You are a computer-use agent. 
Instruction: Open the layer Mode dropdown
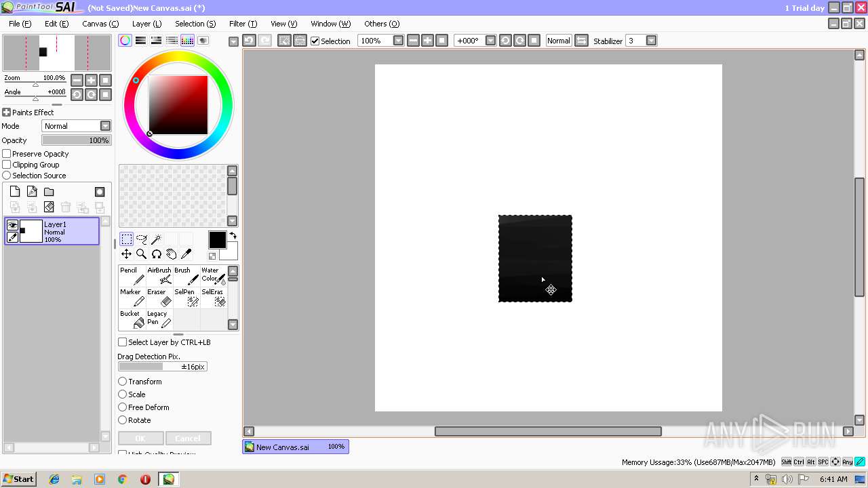(105, 126)
